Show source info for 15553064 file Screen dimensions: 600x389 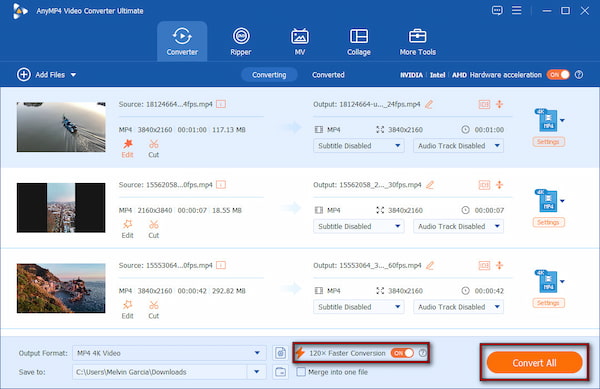(221, 265)
